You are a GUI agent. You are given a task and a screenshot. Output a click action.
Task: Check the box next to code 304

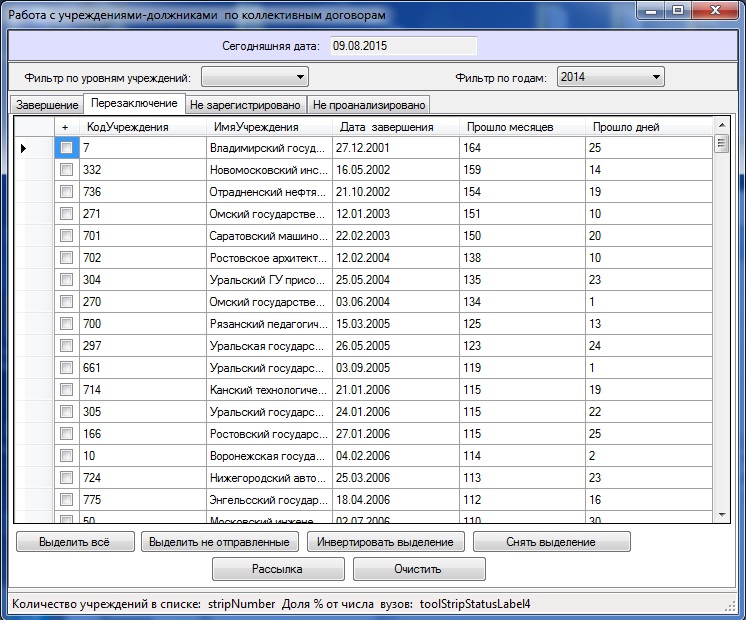tap(67, 279)
